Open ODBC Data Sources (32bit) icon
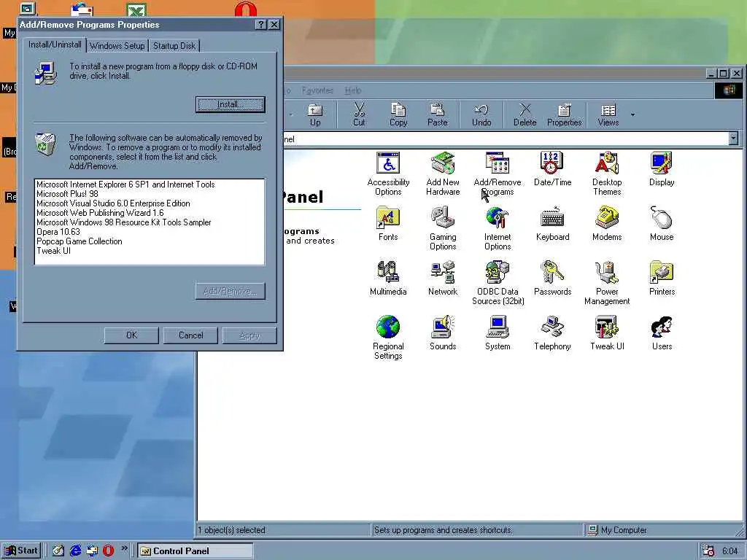The width and height of the screenshot is (747, 560). pos(498,284)
